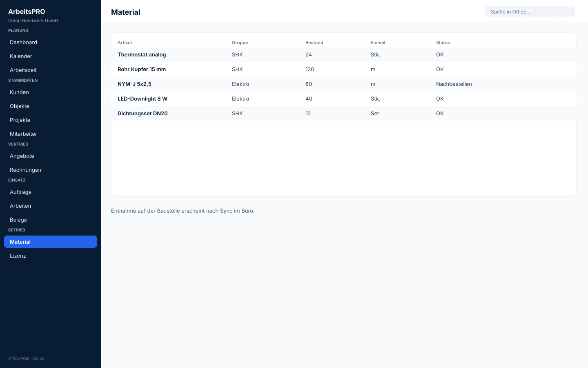Click stock value 24 for Thermostat analog

point(309,54)
